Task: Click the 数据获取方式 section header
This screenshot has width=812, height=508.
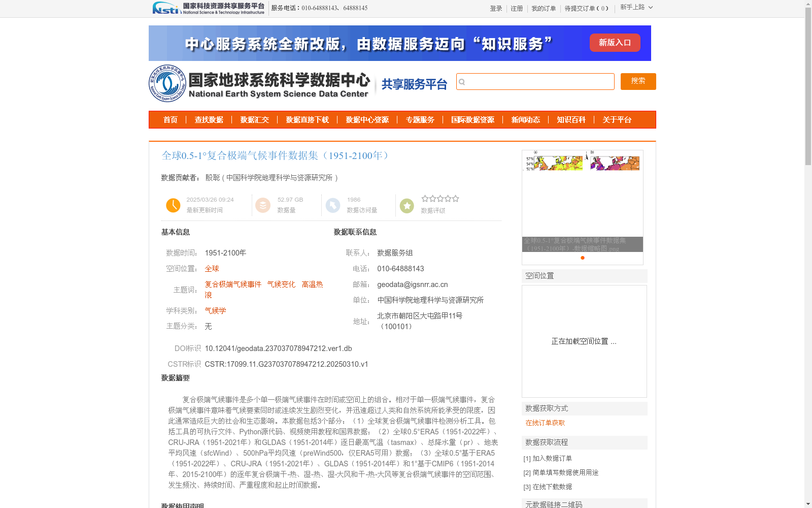Action: [585, 408]
